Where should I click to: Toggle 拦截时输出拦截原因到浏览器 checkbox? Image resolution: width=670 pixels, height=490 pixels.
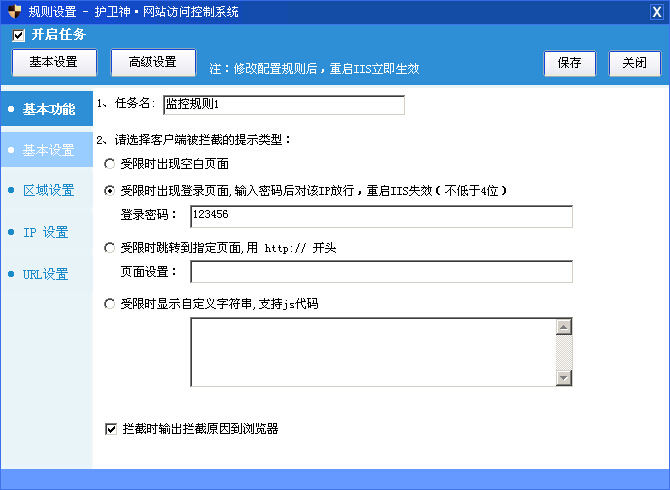(x=111, y=429)
